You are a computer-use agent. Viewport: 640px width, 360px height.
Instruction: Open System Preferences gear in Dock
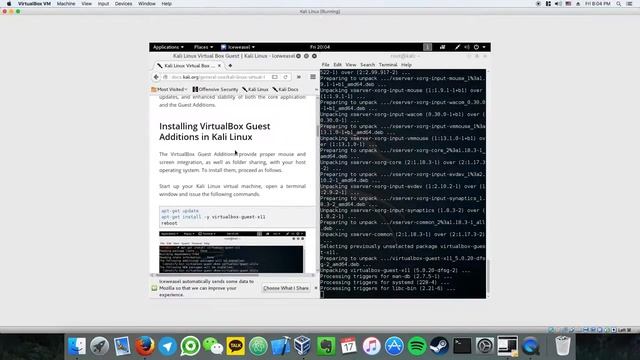click(x=485, y=346)
